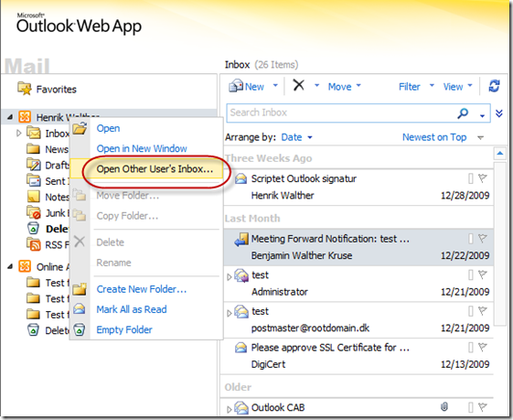This screenshot has width=513, height=420.
Task: Click the Junk E-mail folder icon
Action: click(x=33, y=212)
